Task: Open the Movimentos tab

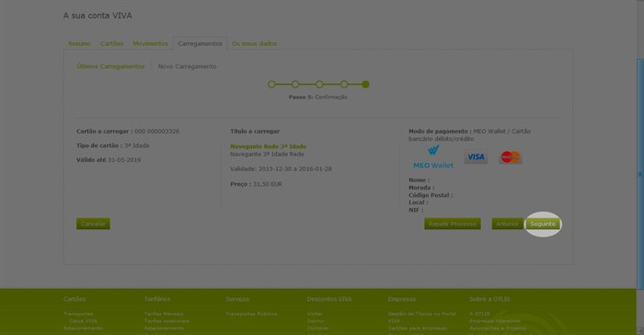Action: [150, 43]
